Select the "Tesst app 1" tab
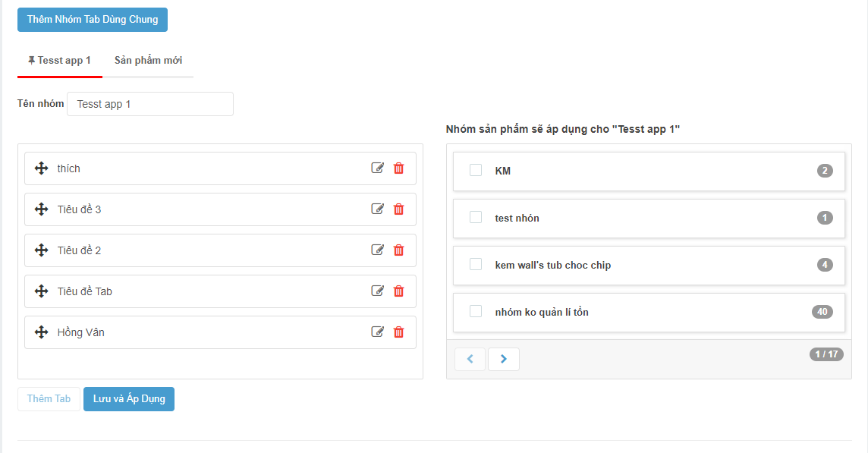868x453 pixels. pyautogui.click(x=60, y=61)
